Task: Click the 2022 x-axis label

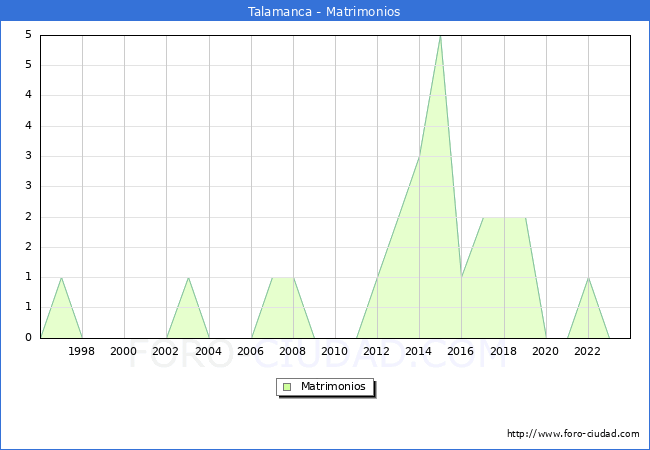Action: [587, 351]
